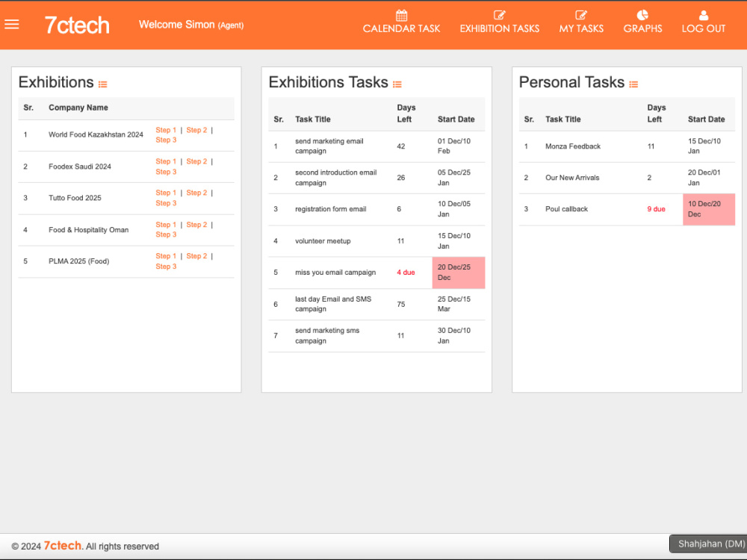Click the red '9 due' days left value
747x560 pixels.
coord(656,209)
